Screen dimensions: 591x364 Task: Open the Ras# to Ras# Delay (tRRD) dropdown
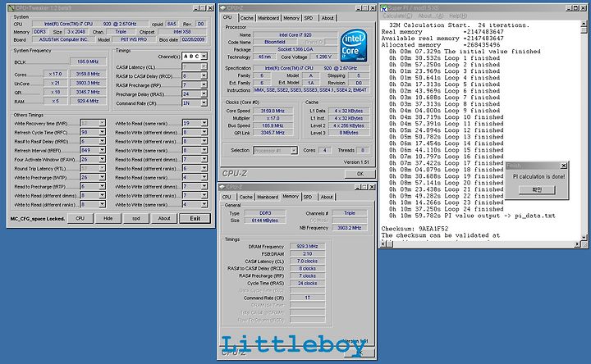coord(102,141)
